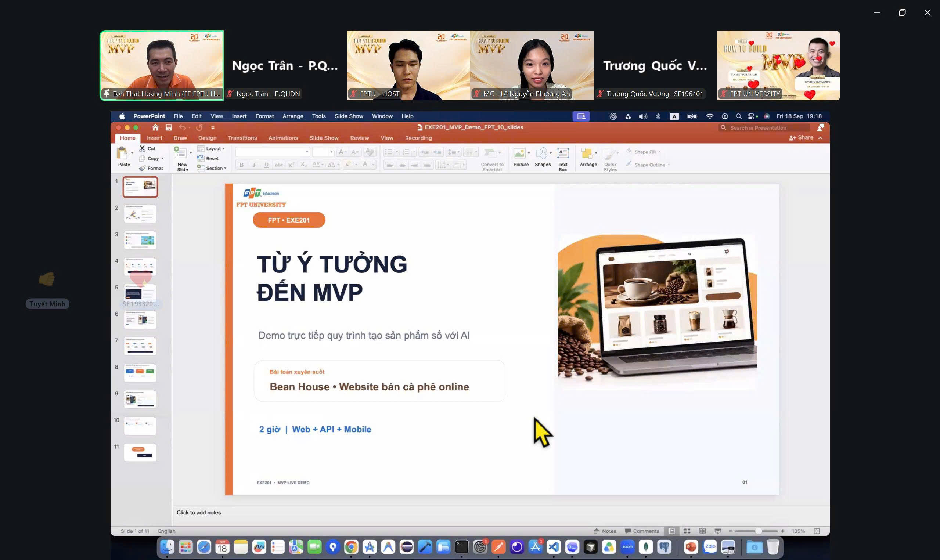
Task: Expand the Copy dropdown arrow
Action: tap(163, 159)
